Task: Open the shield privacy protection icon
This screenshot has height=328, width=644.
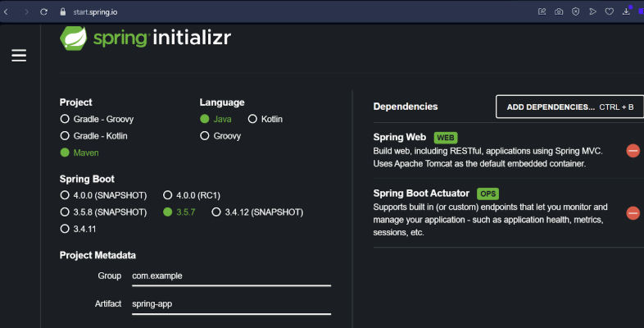Action: 575,11
